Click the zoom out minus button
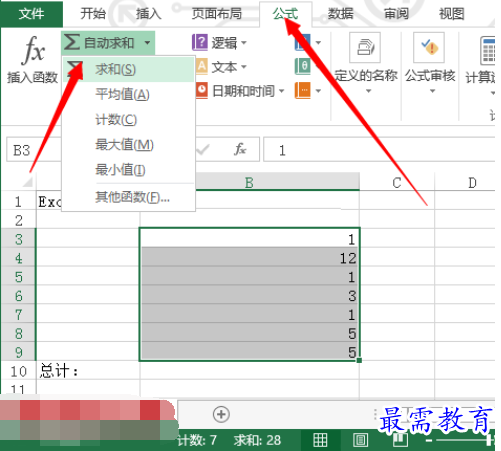 (429, 441)
